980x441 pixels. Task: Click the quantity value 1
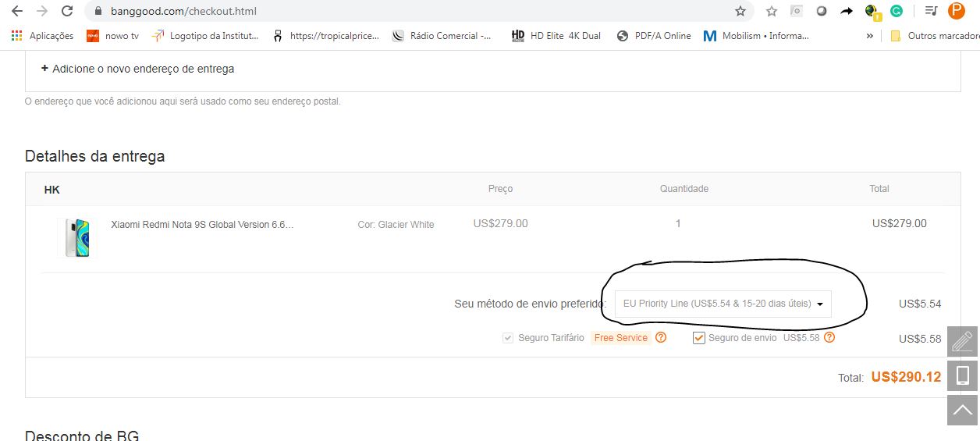tap(678, 223)
